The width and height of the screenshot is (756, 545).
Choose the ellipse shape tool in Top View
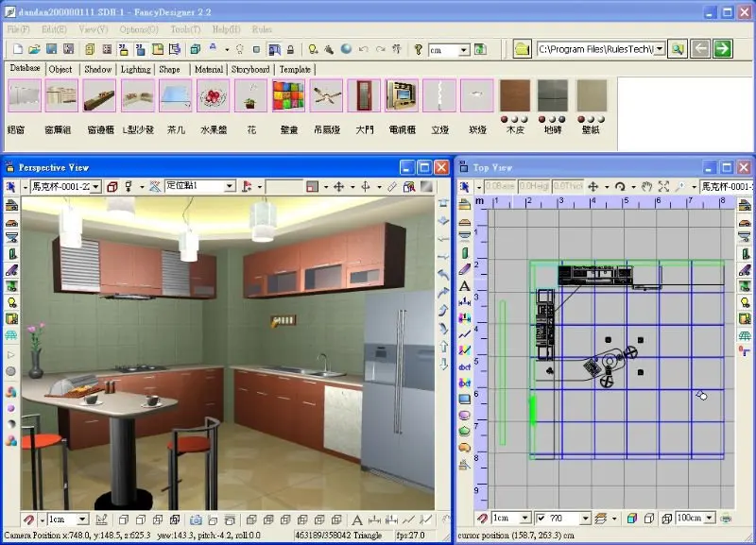464,415
